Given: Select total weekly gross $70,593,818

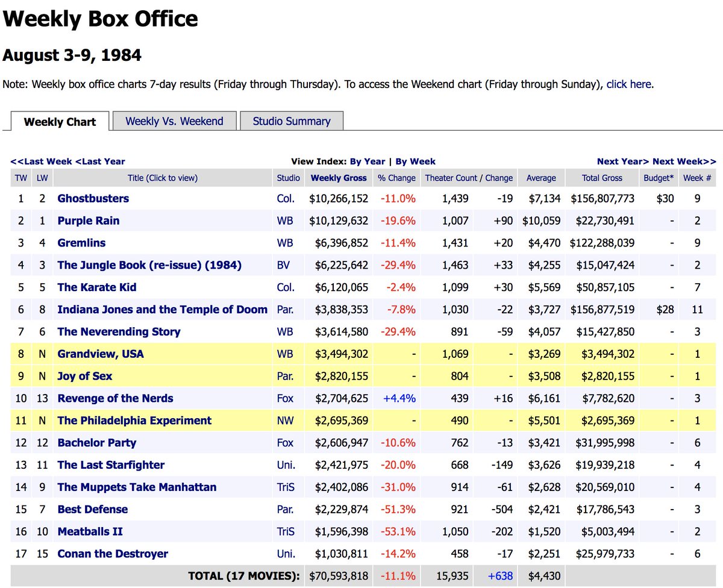Looking at the screenshot, I should coord(339,577).
